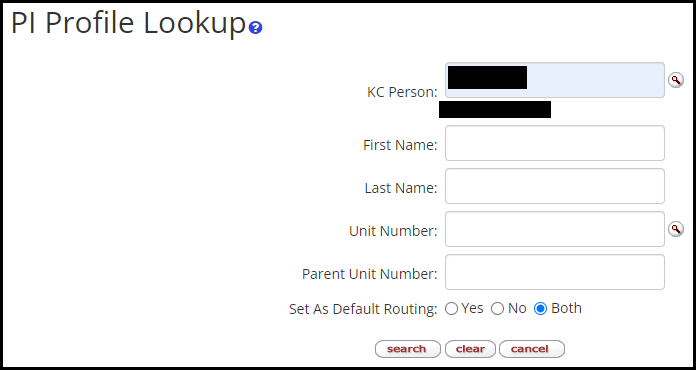Click the 'KC Person:' label text
The image size is (696, 370).
(x=402, y=92)
